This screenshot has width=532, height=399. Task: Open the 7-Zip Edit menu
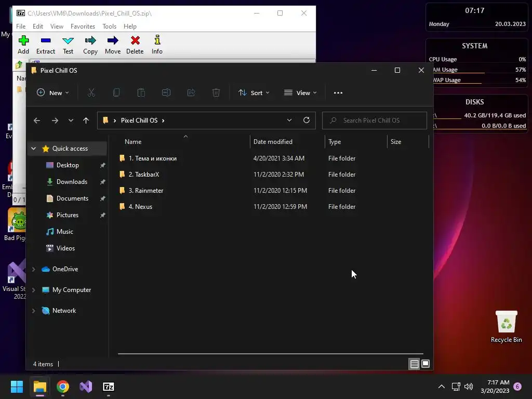(37, 26)
